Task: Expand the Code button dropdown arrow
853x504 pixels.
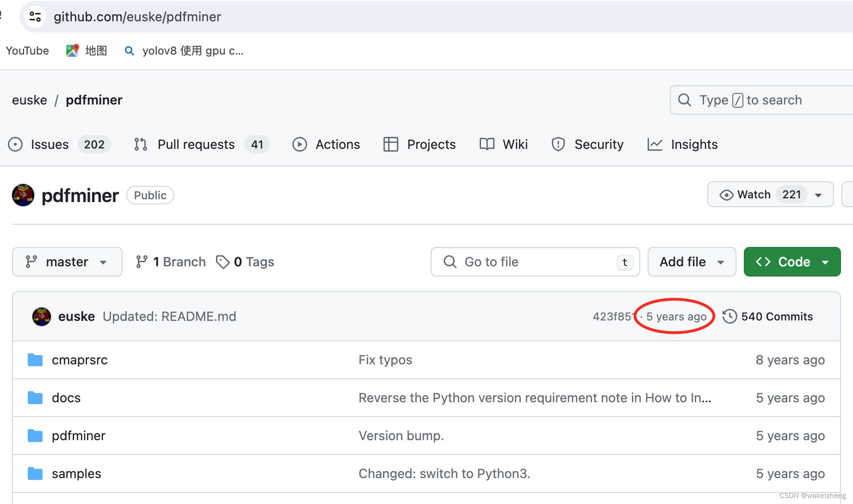Action: point(825,262)
